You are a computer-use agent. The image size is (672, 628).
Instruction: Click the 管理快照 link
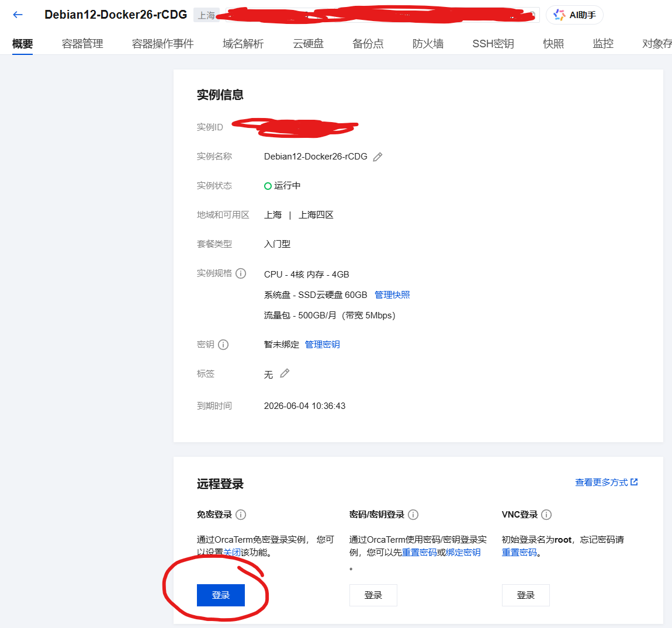pos(392,295)
